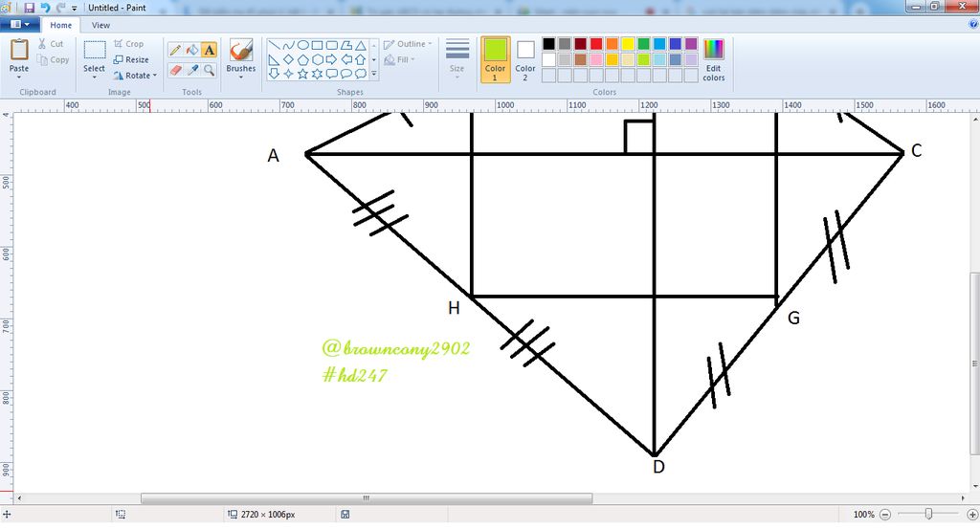Pick the black color swatch
This screenshot has width=980, height=529.
coord(548,44)
